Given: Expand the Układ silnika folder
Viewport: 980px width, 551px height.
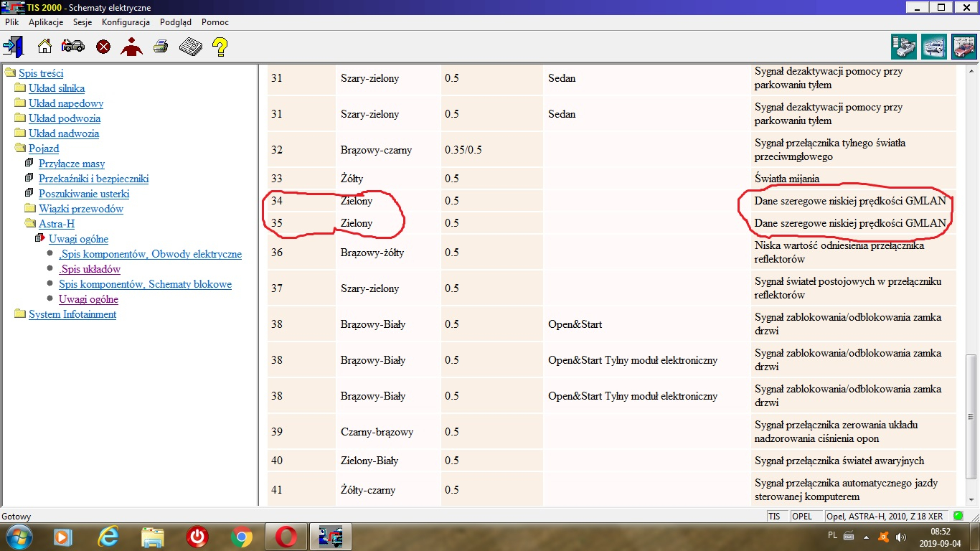Looking at the screenshot, I should tap(20, 88).
